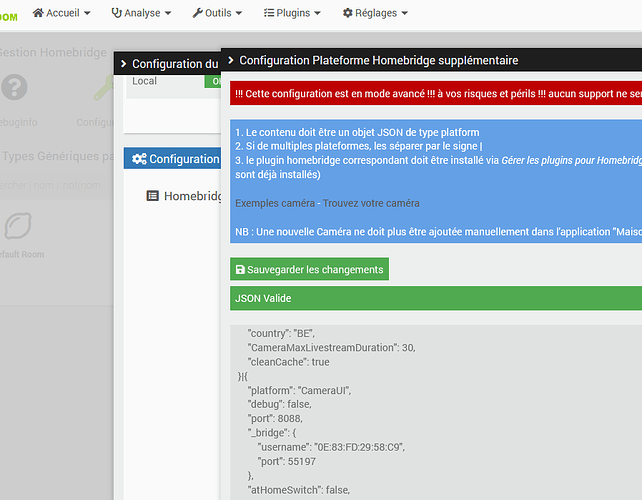Click the red advanced mode warning banner
Viewport: 642px width, 500px height.
(x=436, y=93)
